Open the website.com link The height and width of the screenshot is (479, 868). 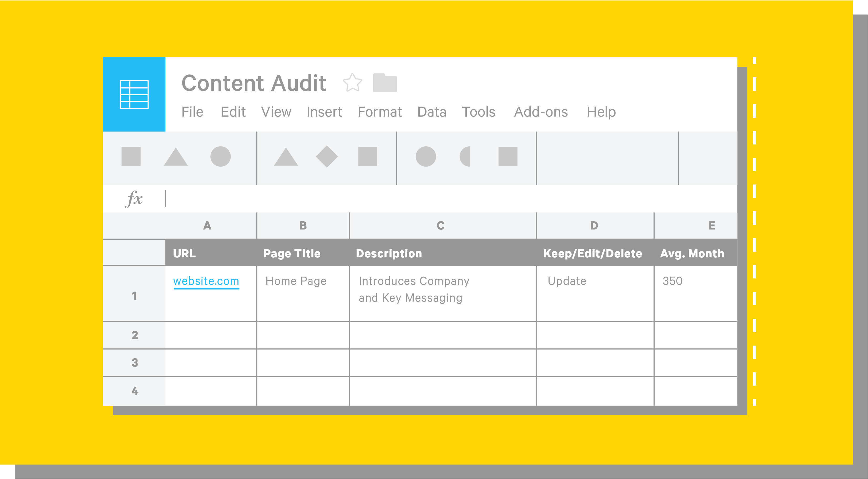[206, 281]
